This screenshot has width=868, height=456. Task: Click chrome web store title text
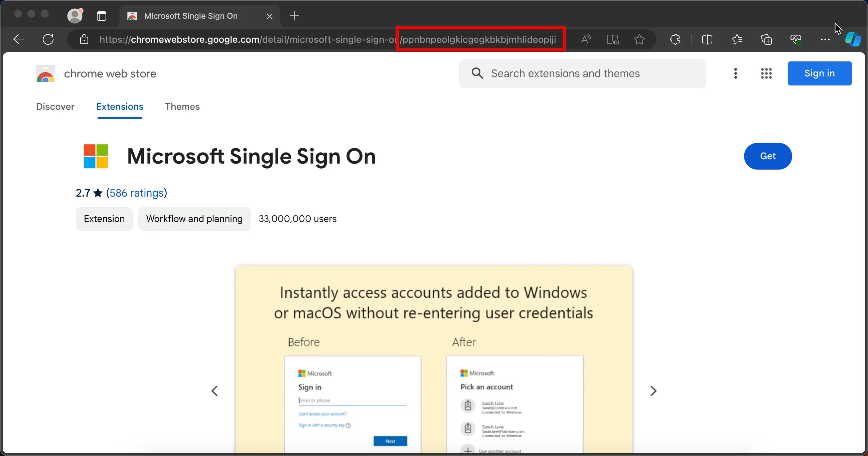pyautogui.click(x=110, y=73)
